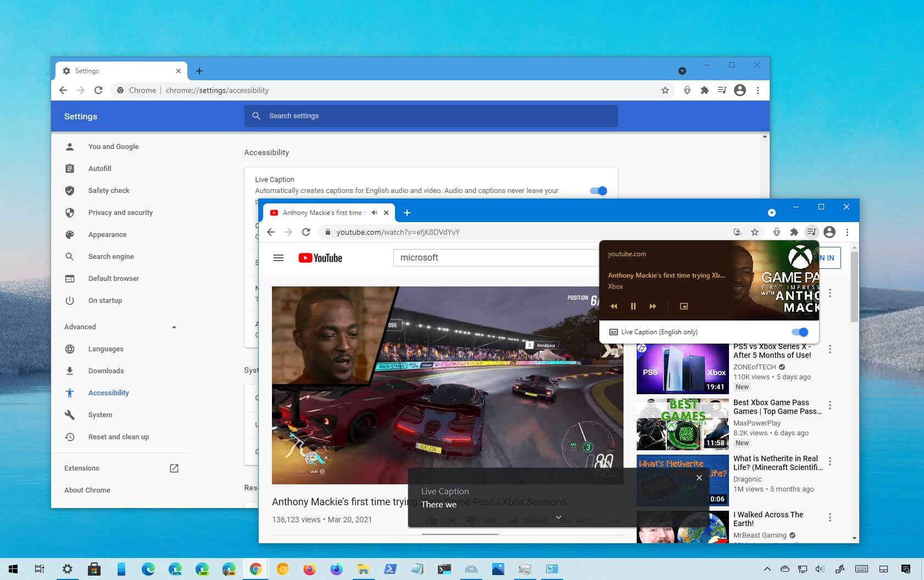Click volume icon in system tray
This screenshot has height=580, width=924.
point(820,569)
